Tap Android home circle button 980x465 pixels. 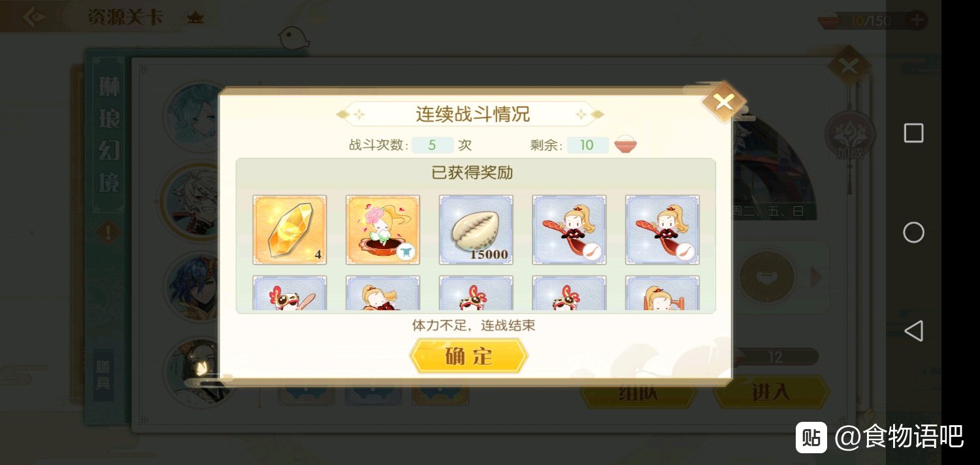point(913,232)
